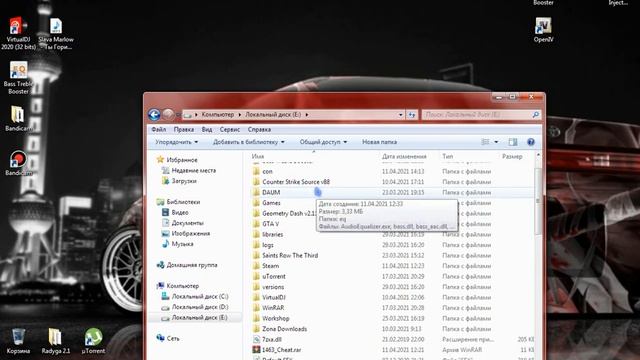The width and height of the screenshot is (640, 360).
Task: Select Загрузки in navigation pane
Action: point(184,181)
